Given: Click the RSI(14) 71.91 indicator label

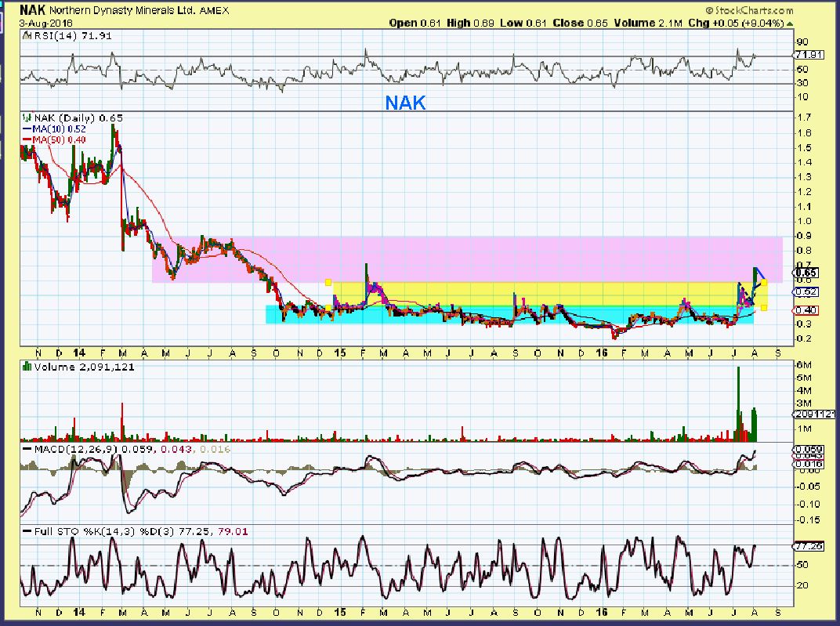Looking at the screenshot, I should (73, 36).
